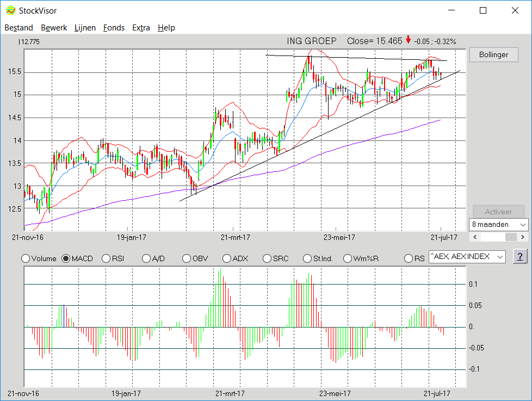Open the Bestand menu

pos(18,28)
